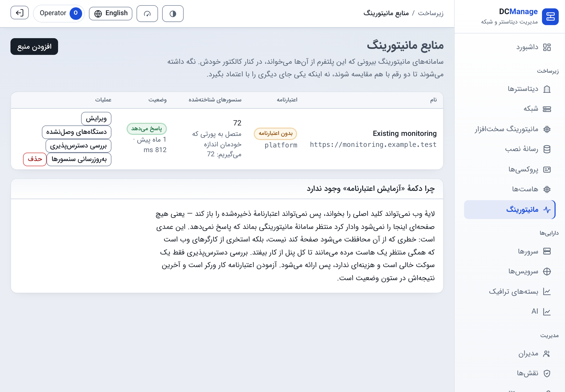Screen dimensions: 565x392
Task: Click the وضعیت column header
Action: pos(157,100)
